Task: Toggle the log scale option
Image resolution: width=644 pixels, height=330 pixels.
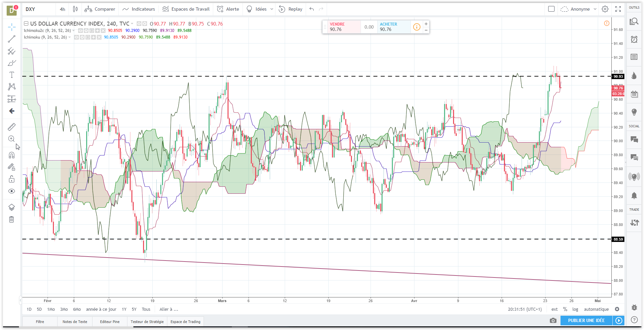Action: [x=575, y=309]
